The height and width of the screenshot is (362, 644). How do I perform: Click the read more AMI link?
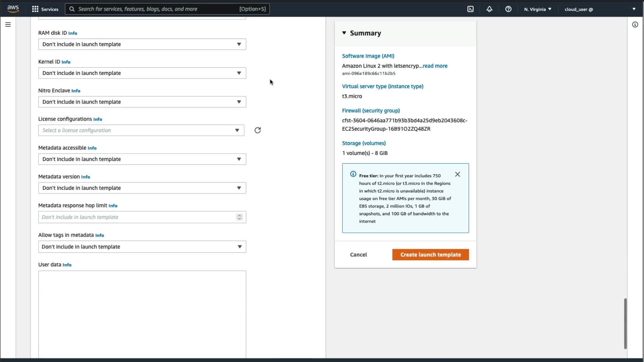click(x=435, y=66)
